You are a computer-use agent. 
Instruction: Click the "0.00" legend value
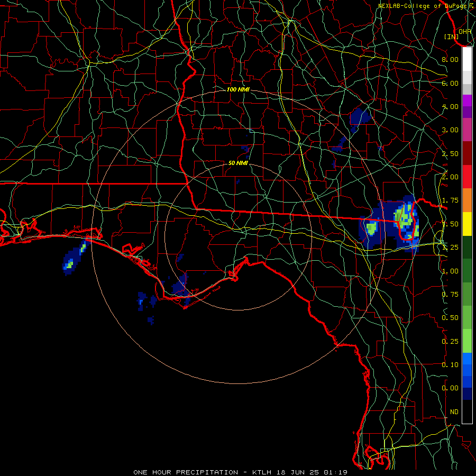pos(450,388)
